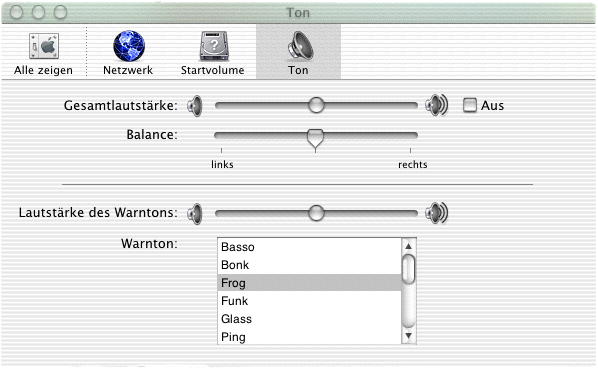Enable the Aus mute checkbox
598x368 pixels.
tap(470, 105)
